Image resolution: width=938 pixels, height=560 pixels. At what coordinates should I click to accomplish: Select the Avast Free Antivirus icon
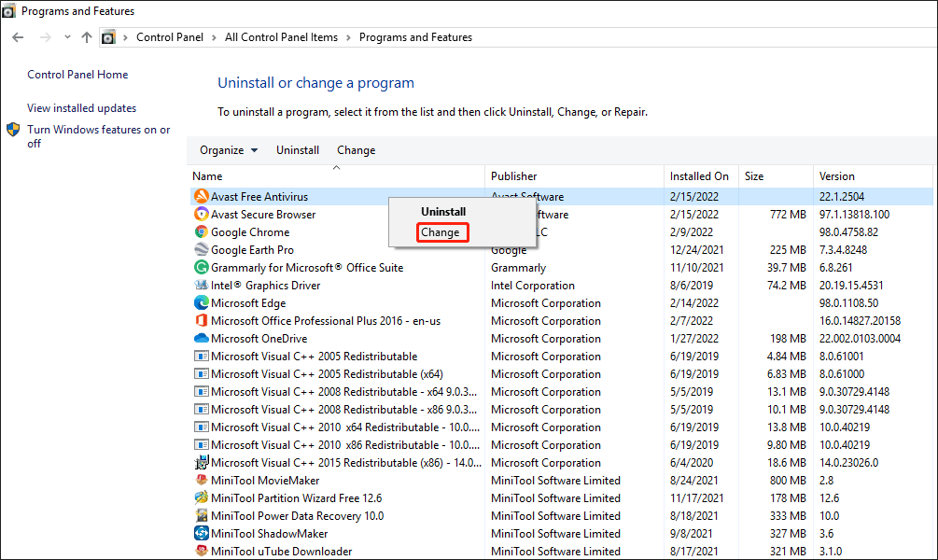202,196
